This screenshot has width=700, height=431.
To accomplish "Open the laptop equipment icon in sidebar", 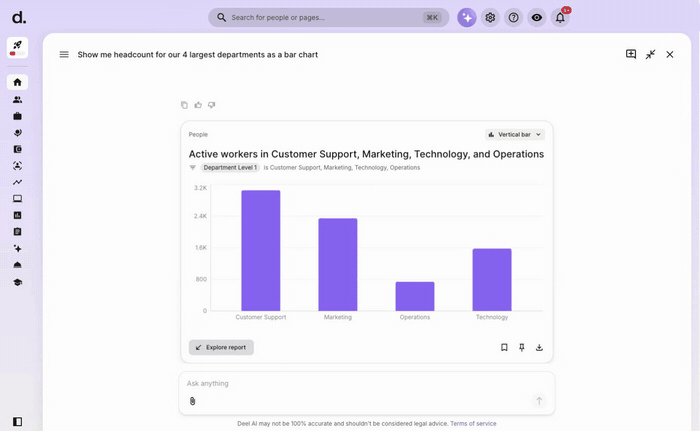I will pyautogui.click(x=17, y=199).
